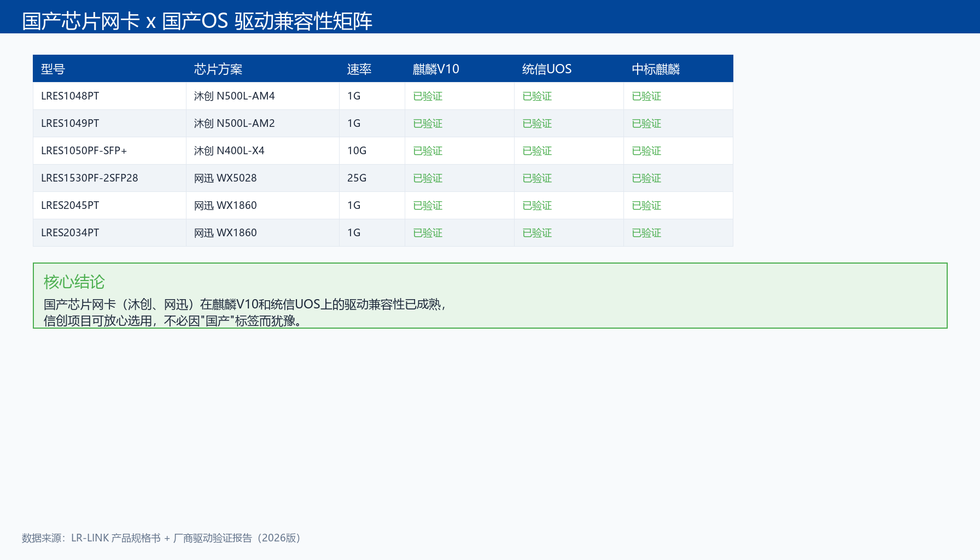This screenshot has height=560, width=980.
Task: Click the LRES1050PF-SFP+ model cell
Action: coord(109,151)
